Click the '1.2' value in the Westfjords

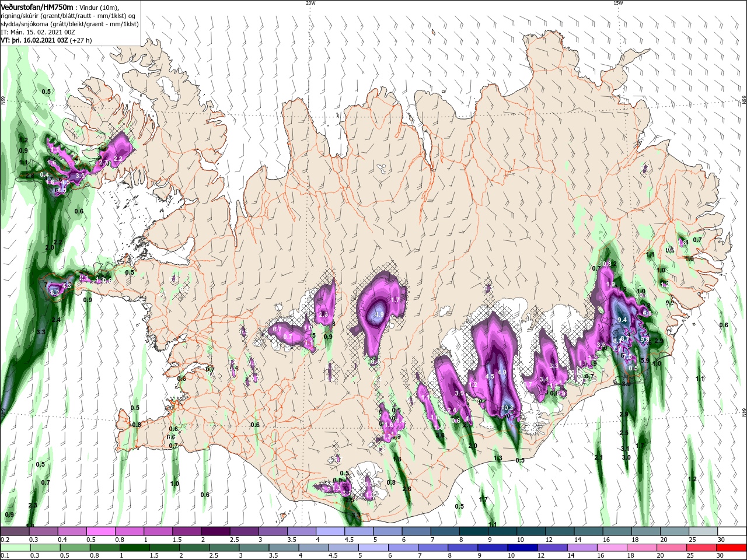[x=23, y=141]
